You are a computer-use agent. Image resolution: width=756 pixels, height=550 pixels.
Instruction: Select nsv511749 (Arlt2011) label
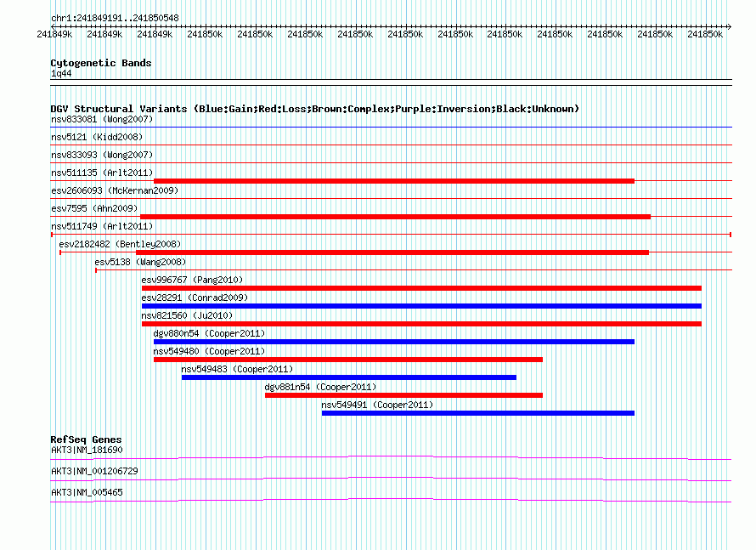pyautogui.click(x=102, y=226)
